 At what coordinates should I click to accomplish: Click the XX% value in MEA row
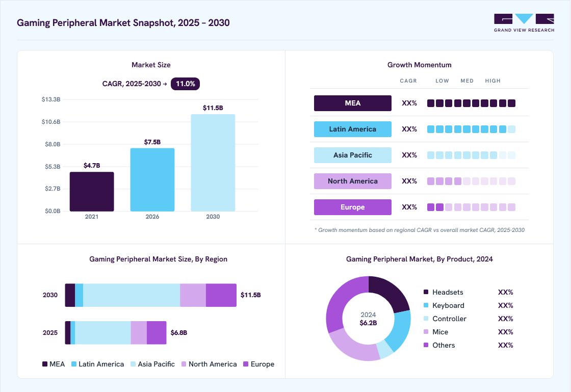click(x=409, y=103)
